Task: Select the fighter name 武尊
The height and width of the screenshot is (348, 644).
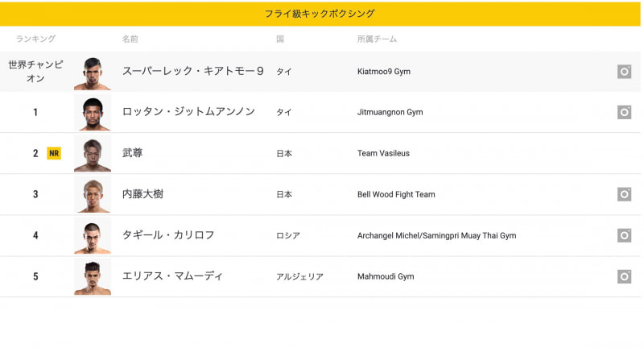Action: click(133, 153)
